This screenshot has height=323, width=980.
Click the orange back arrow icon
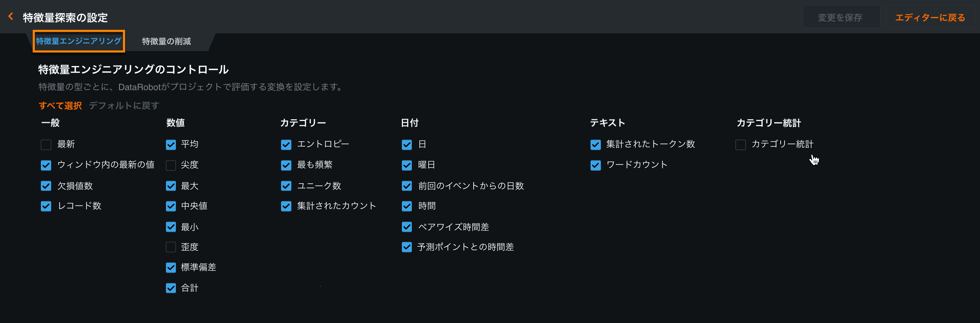click(11, 16)
